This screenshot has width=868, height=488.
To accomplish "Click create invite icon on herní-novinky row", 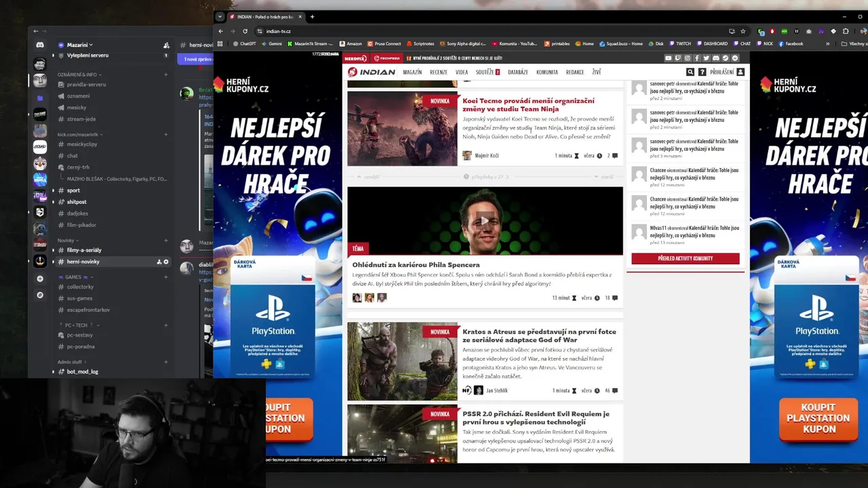I will (159, 262).
